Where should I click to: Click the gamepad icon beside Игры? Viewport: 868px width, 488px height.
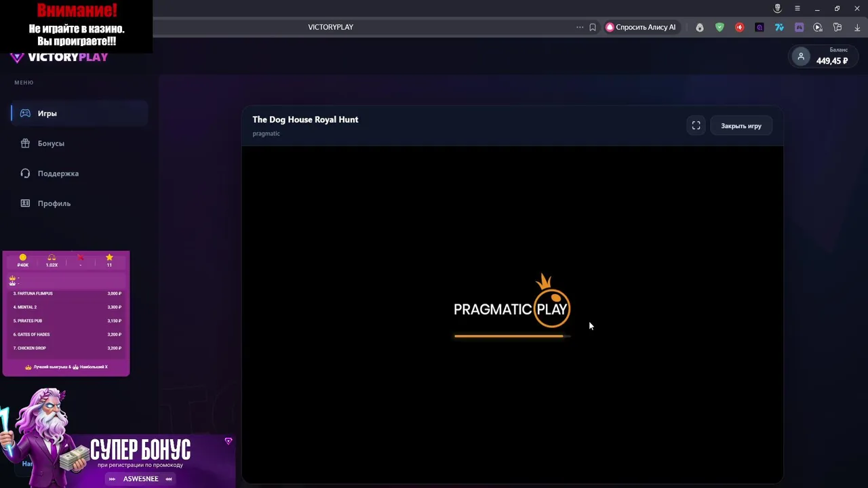pyautogui.click(x=25, y=113)
